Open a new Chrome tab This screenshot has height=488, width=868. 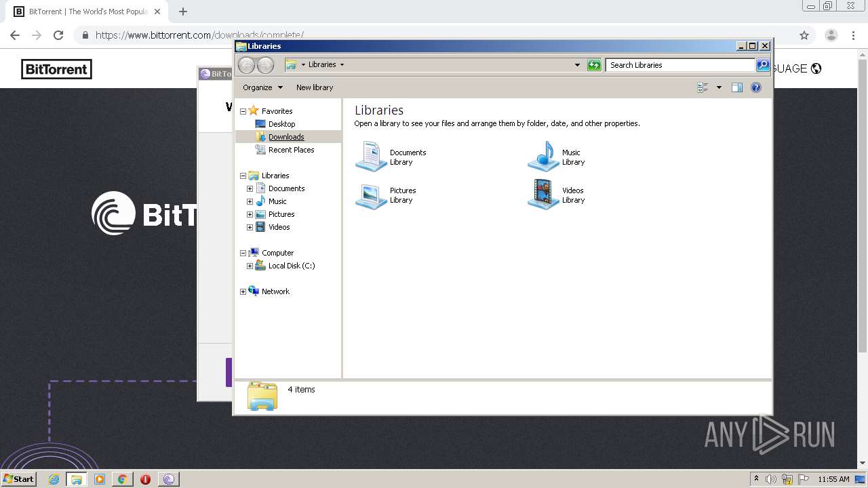click(183, 12)
